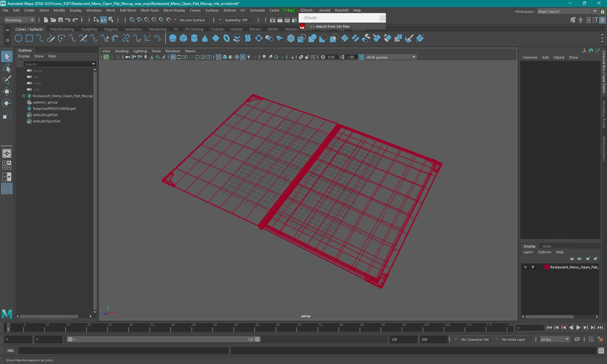Click the time range slider bar
This screenshot has width=607, height=364.
point(164,339)
